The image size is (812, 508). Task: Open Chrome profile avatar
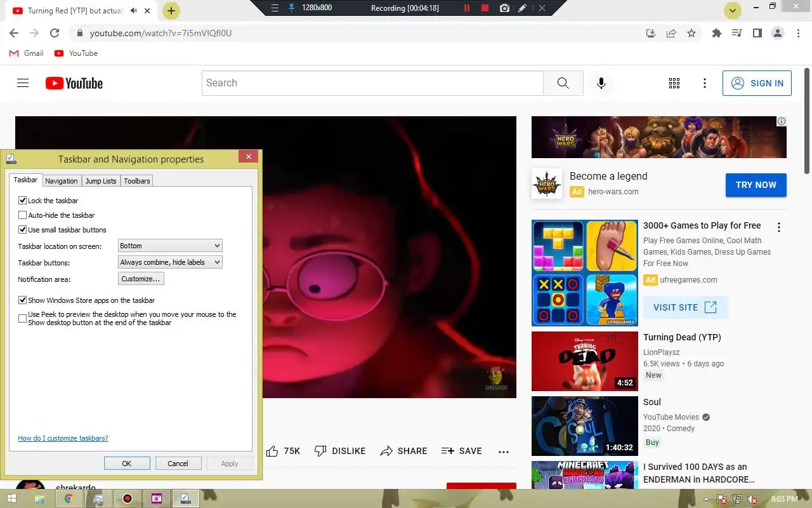[778, 33]
